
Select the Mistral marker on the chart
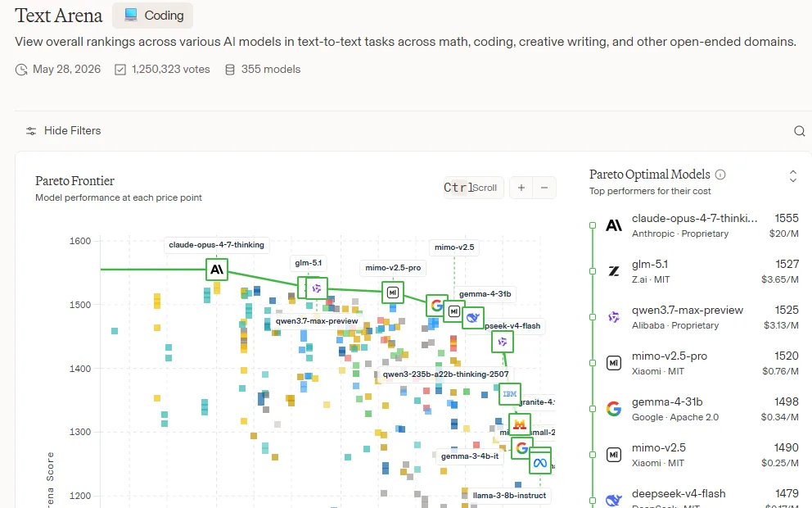(x=520, y=424)
